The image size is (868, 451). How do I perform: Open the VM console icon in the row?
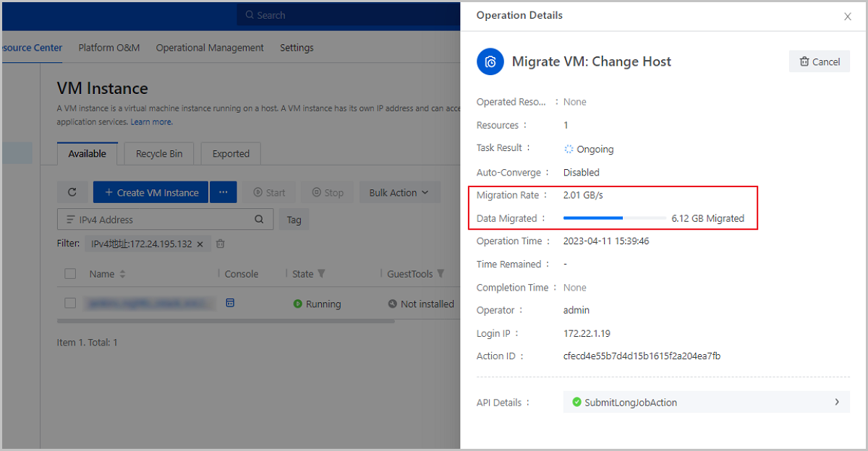coord(230,303)
